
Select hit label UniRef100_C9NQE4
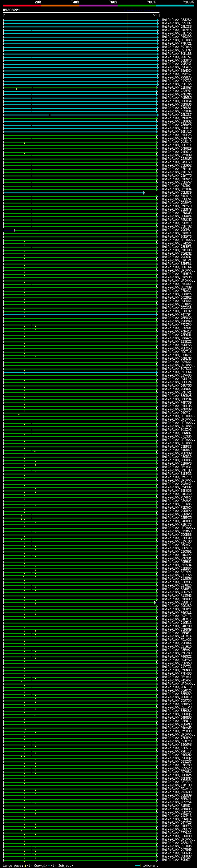(x=176, y=819)
